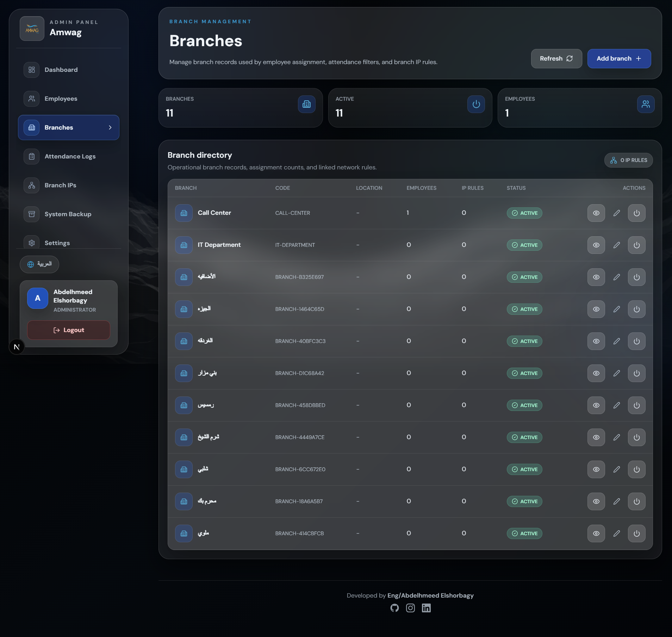Toggle power for BRANCH-1464C65D
Viewport: 672px width, 637px height.
point(637,309)
